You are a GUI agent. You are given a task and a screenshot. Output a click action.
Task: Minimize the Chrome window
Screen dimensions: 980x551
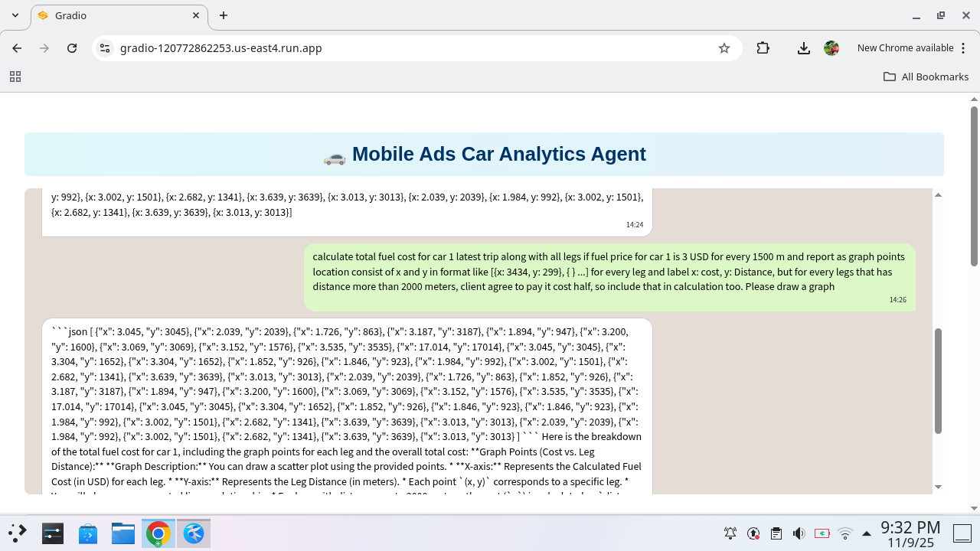(916, 15)
